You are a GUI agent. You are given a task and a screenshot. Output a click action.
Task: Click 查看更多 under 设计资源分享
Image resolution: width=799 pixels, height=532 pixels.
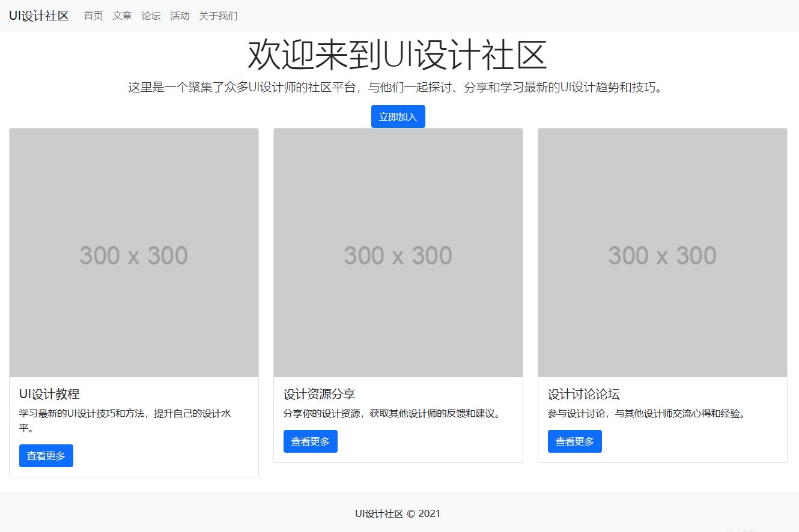[310, 441]
